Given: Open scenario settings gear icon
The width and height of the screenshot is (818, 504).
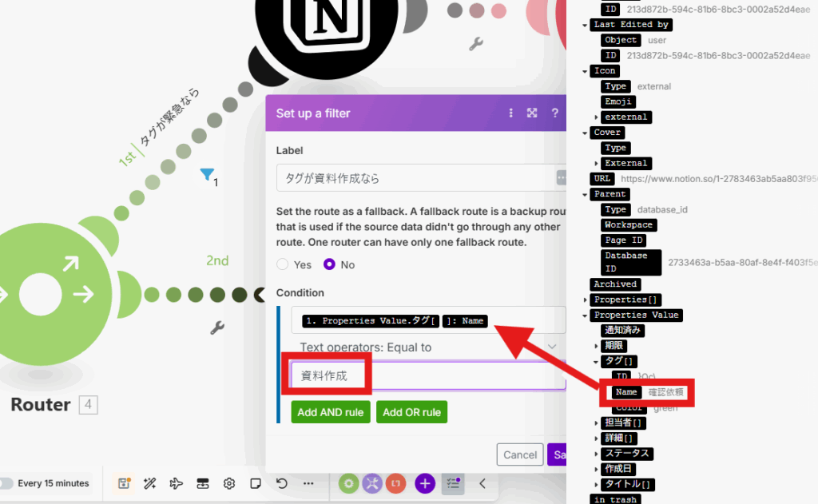Looking at the screenshot, I should pyautogui.click(x=228, y=483).
